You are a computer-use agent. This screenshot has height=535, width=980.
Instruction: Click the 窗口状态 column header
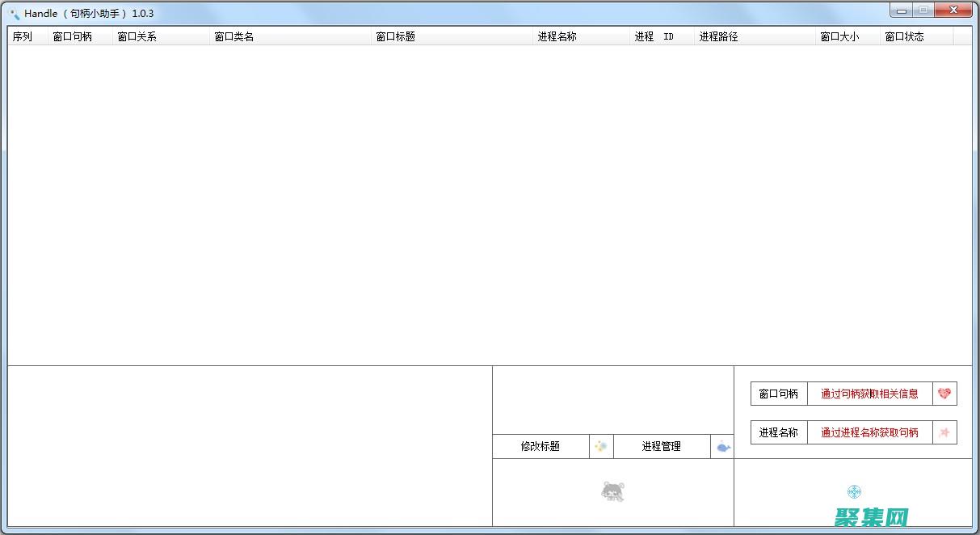(903, 36)
